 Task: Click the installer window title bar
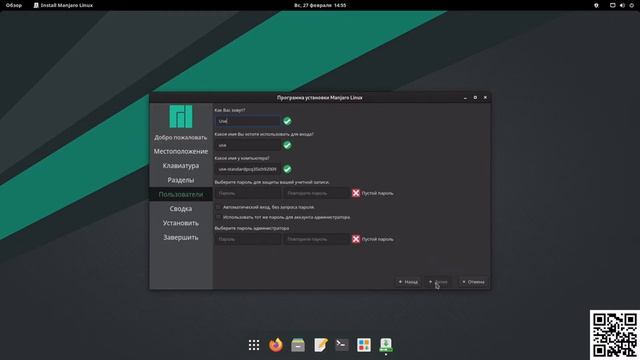(x=320, y=98)
